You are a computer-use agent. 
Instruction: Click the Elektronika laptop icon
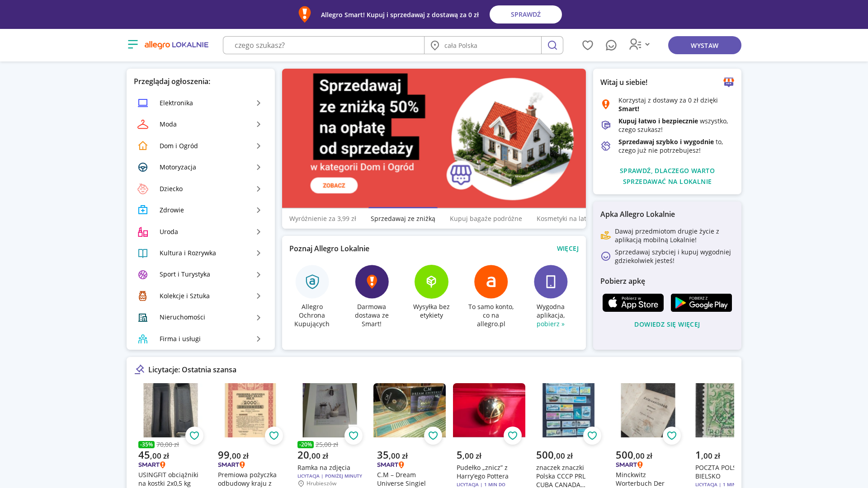point(143,103)
